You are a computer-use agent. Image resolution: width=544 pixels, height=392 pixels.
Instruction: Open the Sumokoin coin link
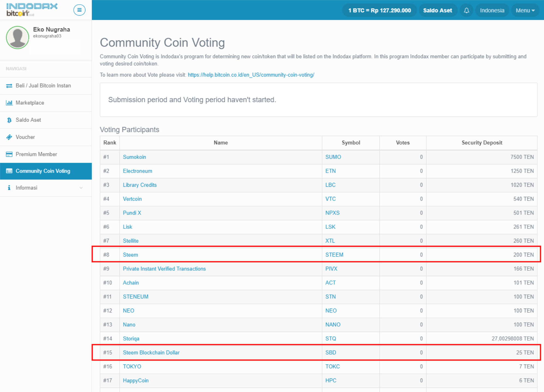(134, 157)
